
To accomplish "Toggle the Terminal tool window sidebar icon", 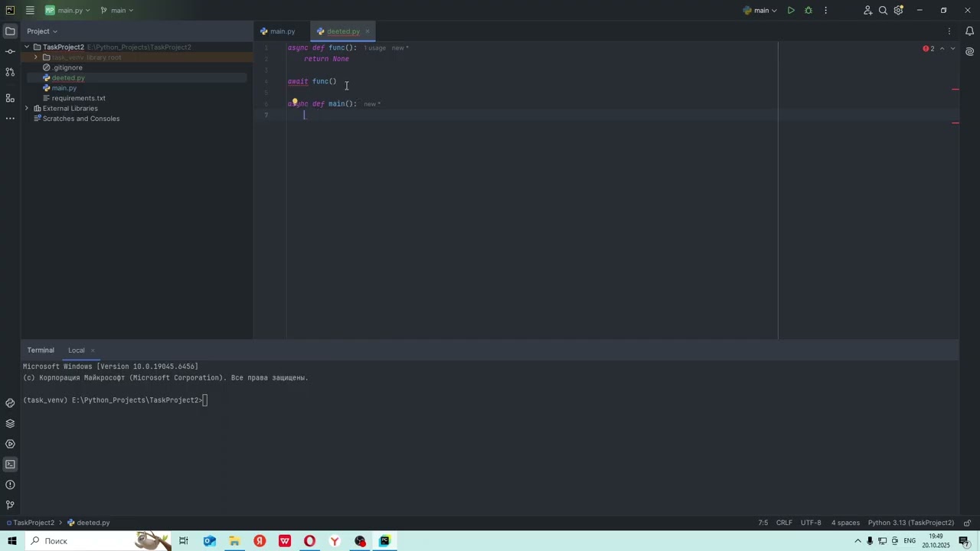I will click(10, 465).
